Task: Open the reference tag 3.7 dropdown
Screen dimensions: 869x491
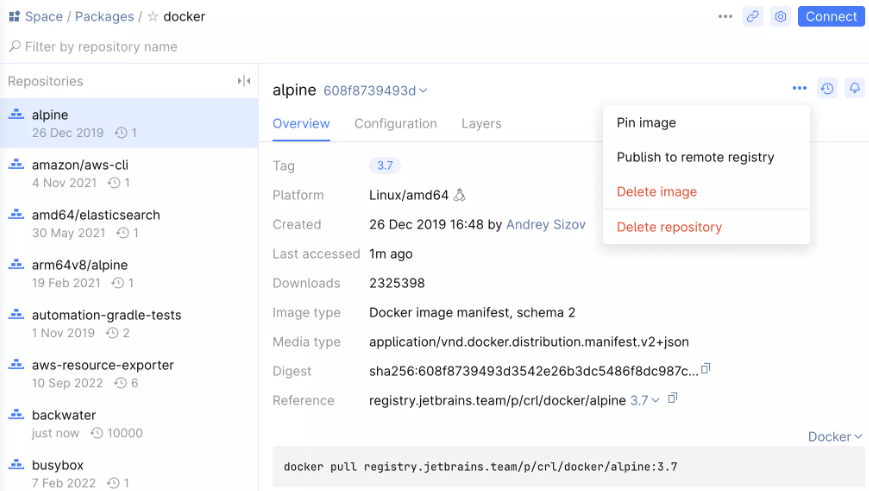Action: tap(645, 400)
